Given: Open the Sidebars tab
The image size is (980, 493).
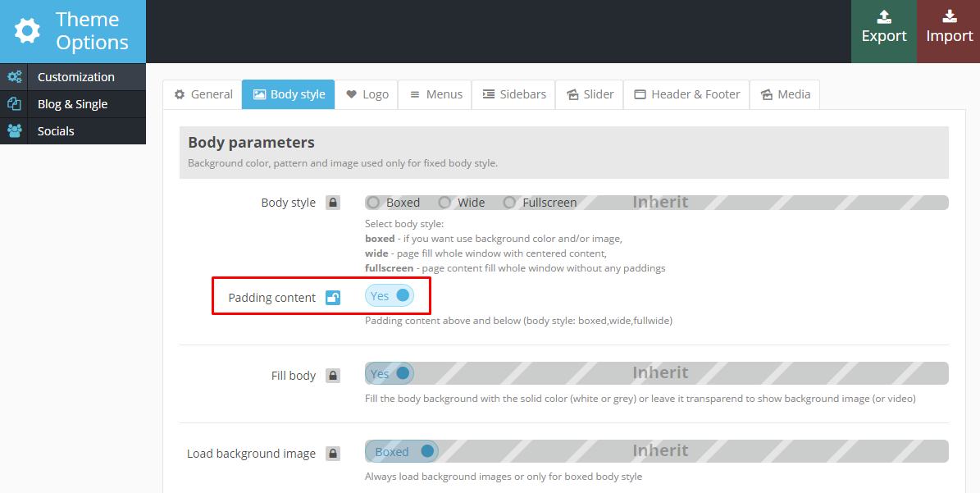Looking at the screenshot, I should point(514,94).
